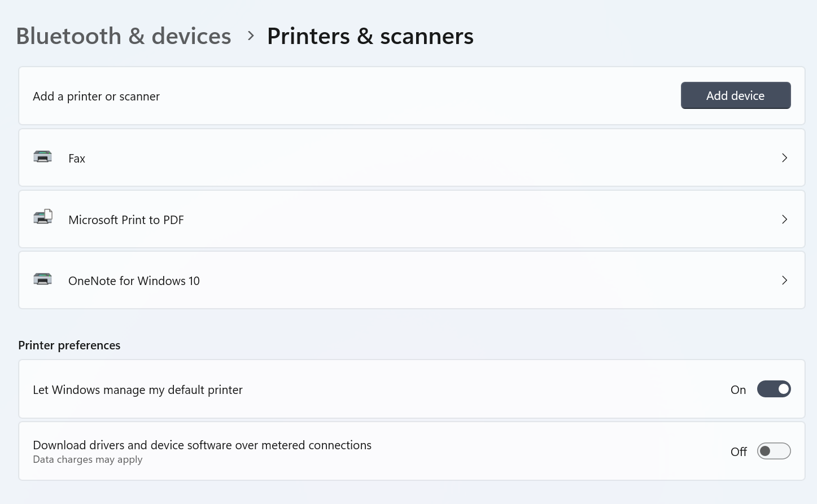Click the Printer preferences heading
This screenshot has width=817, height=504.
coord(69,345)
